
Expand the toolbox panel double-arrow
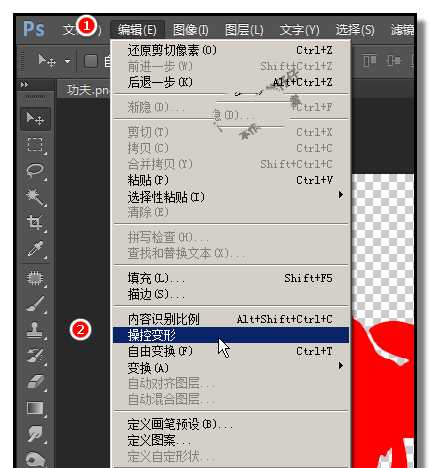[24, 85]
